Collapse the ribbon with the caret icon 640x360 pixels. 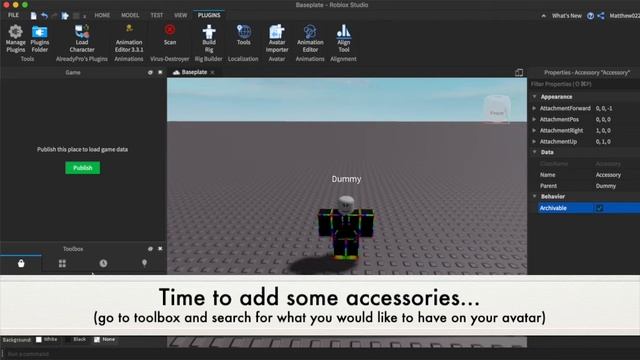pos(543,16)
